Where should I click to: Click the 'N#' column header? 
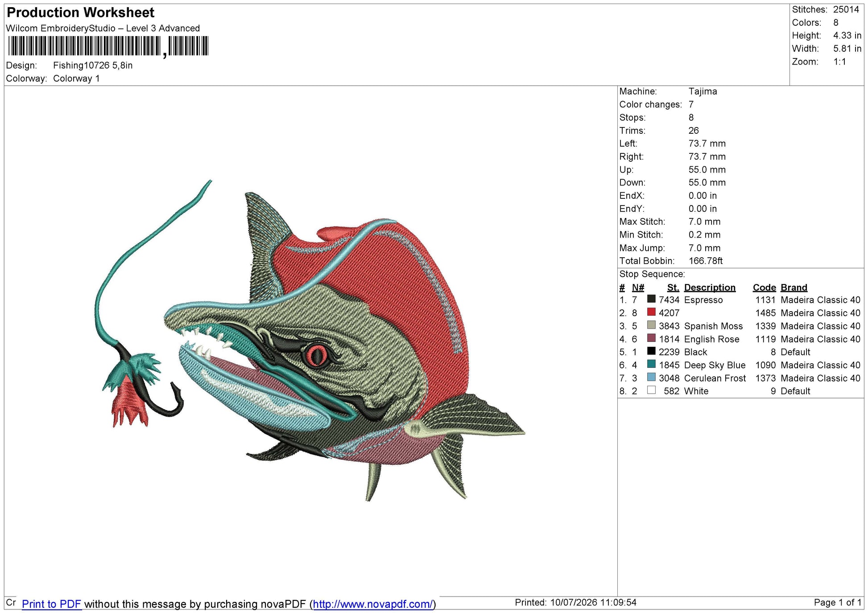point(638,288)
